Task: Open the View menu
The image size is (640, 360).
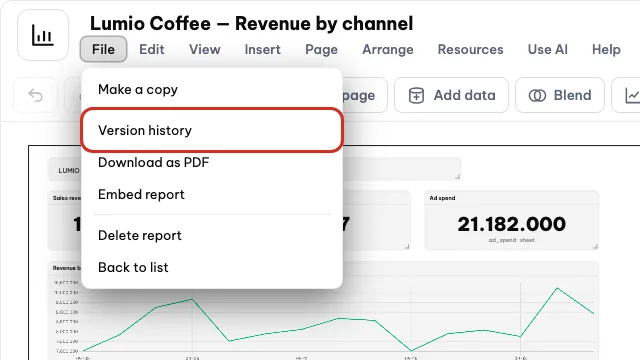Action: 204,49
